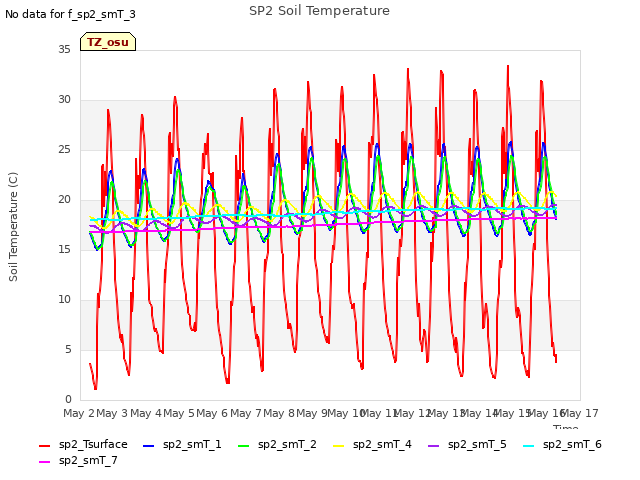Click the Soil Temperature (C) axis label

pyautogui.click(x=13, y=227)
